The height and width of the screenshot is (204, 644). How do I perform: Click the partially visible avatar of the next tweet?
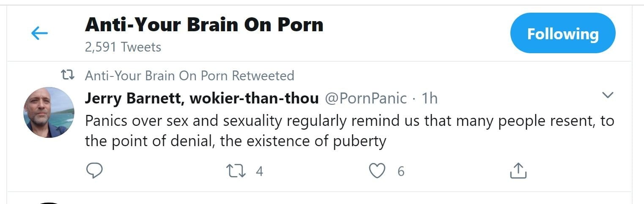pos(49,202)
